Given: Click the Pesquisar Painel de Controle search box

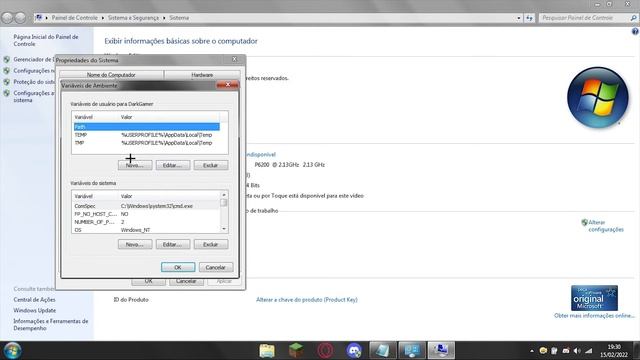Looking at the screenshot, I should (584, 18).
